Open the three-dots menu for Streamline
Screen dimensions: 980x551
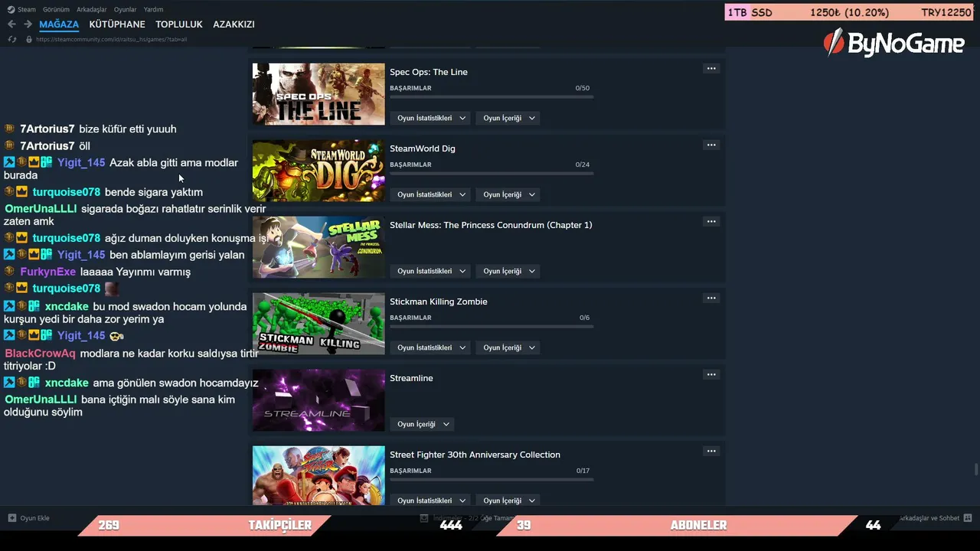click(711, 375)
